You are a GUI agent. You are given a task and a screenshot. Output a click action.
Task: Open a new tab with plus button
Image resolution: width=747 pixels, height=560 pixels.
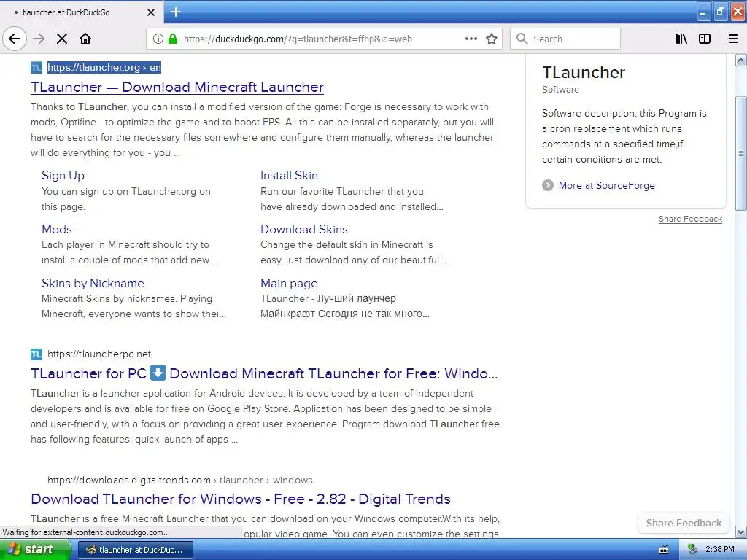click(176, 12)
